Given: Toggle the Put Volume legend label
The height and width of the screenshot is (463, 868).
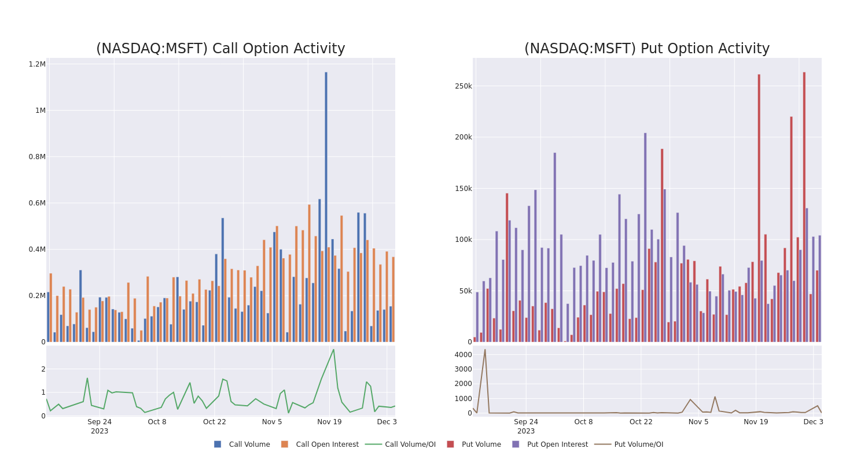Looking at the screenshot, I should [x=481, y=444].
